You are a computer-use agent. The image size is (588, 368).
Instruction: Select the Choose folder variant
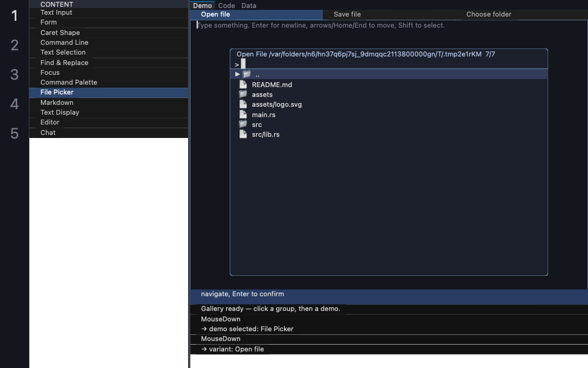pyautogui.click(x=522, y=15)
